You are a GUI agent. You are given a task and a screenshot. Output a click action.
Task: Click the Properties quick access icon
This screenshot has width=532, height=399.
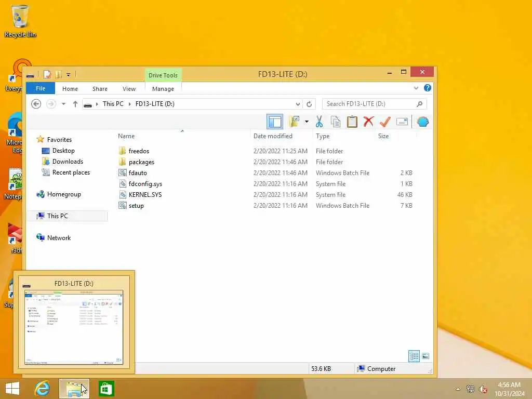point(47,74)
